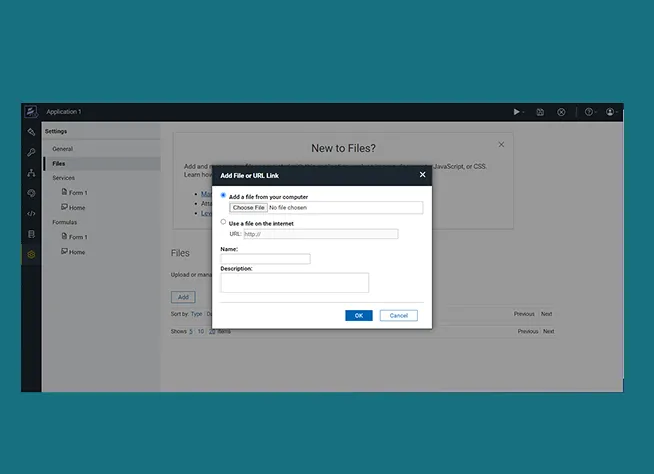Click the OK button in dialog
This screenshot has width=654, height=474.
pos(358,315)
